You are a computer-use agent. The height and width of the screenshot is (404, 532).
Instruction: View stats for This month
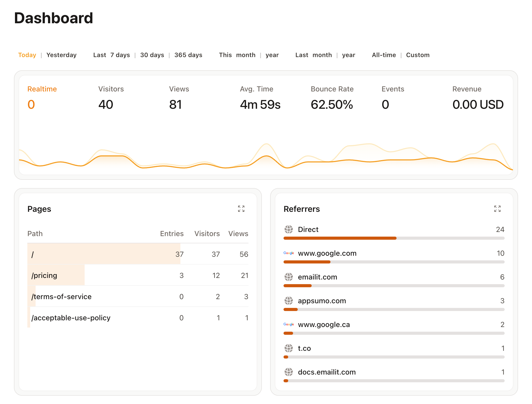237,55
